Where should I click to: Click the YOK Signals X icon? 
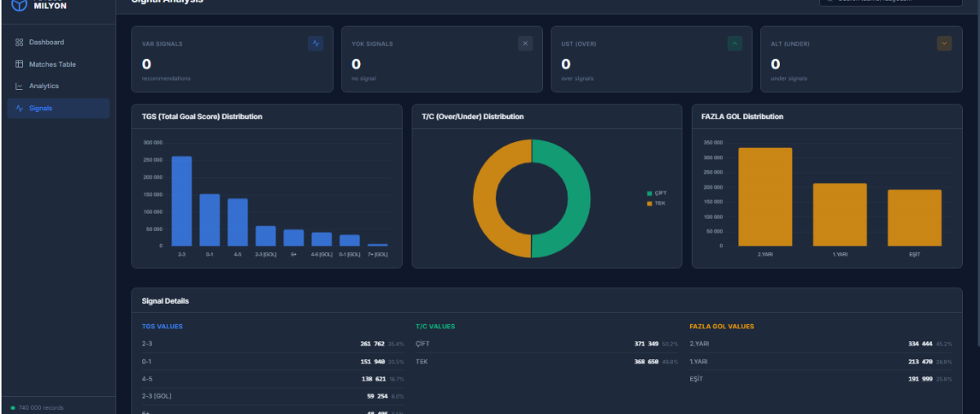[525, 43]
